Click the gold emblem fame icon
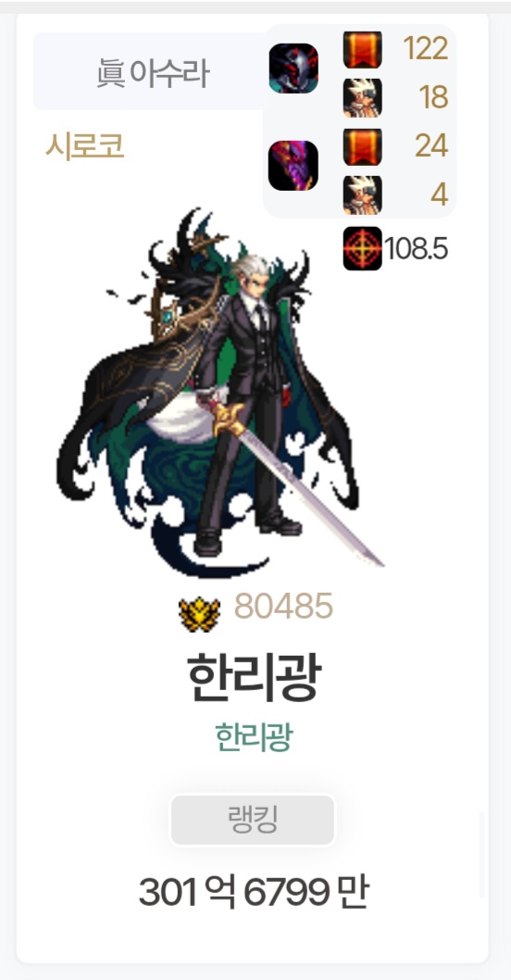This screenshot has width=511, height=980. click(x=200, y=614)
